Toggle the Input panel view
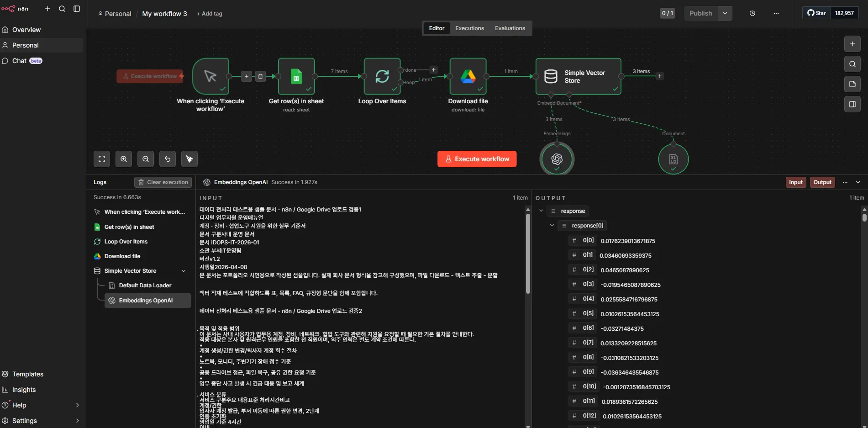 (x=795, y=182)
